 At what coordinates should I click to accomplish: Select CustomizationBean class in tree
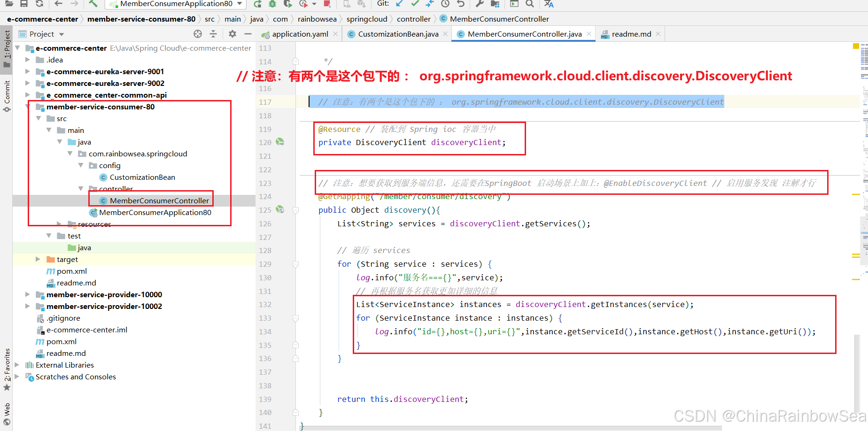pos(137,177)
